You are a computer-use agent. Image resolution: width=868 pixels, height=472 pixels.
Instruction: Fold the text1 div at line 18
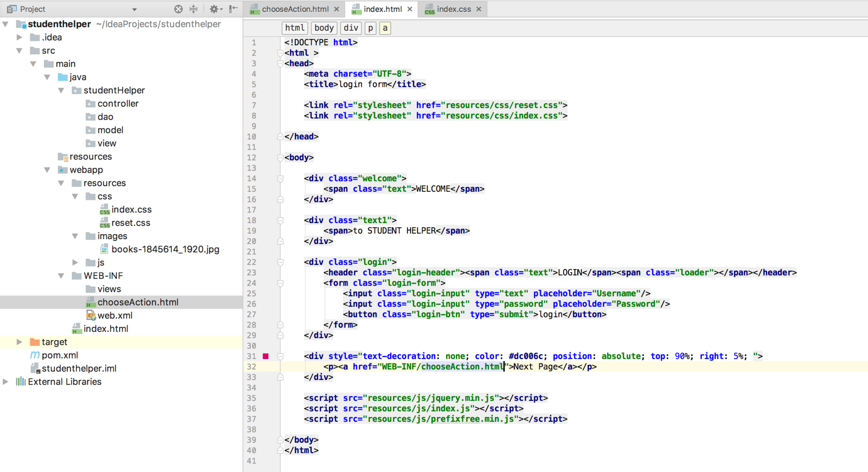tap(280, 221)
